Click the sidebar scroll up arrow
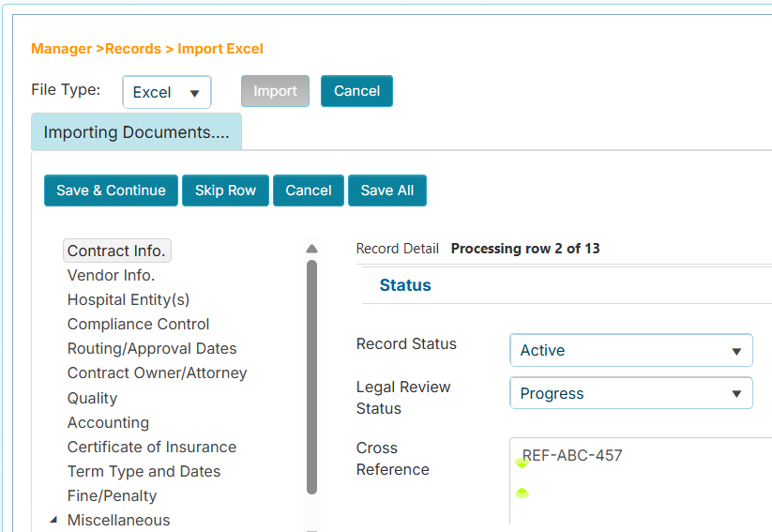772x532 pixels. [x=311, y=249]
